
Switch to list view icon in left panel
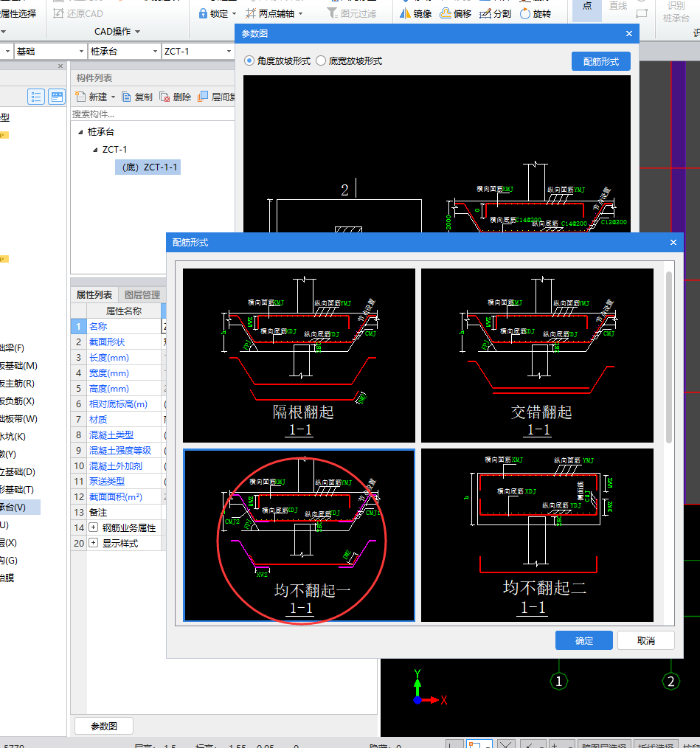(x=36, y=97)
